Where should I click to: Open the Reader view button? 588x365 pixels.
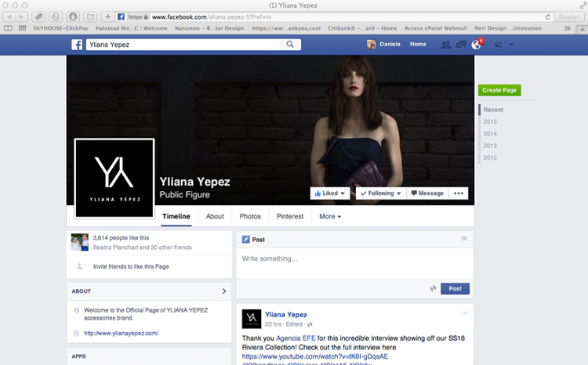pos(569,17)
